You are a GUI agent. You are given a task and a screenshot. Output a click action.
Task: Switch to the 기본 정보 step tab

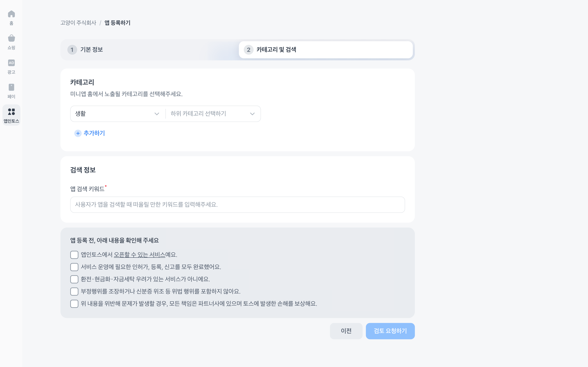click(x=92, y=50)
